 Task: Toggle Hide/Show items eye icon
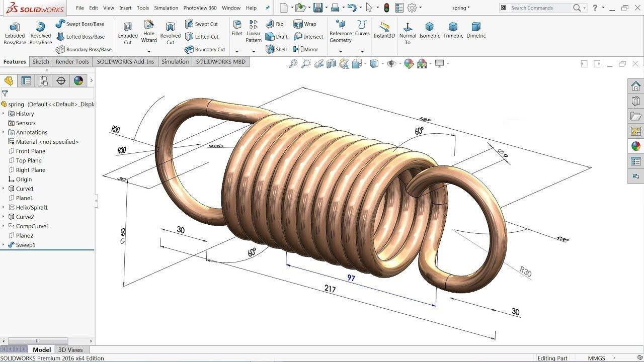pos(391,64)
